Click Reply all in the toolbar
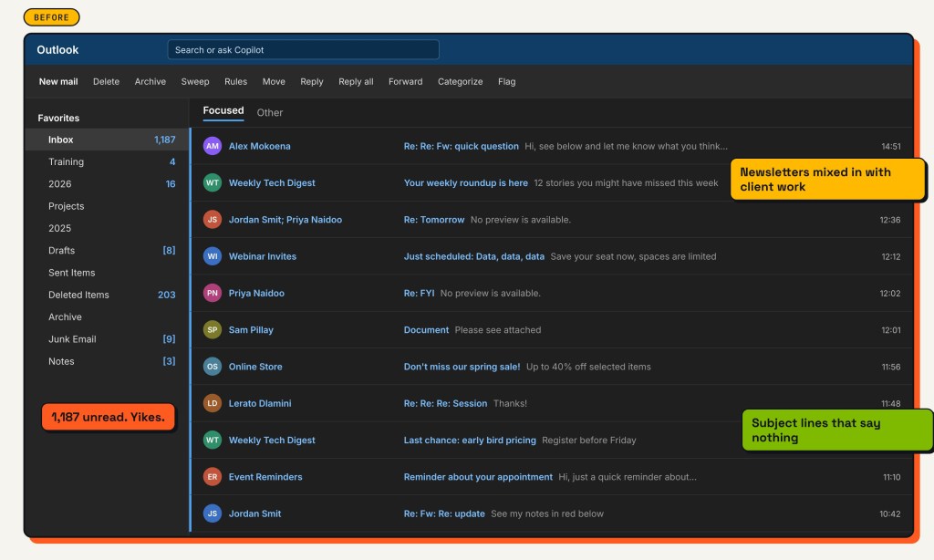This screenshot has width=934, height=560. (356, 81)
